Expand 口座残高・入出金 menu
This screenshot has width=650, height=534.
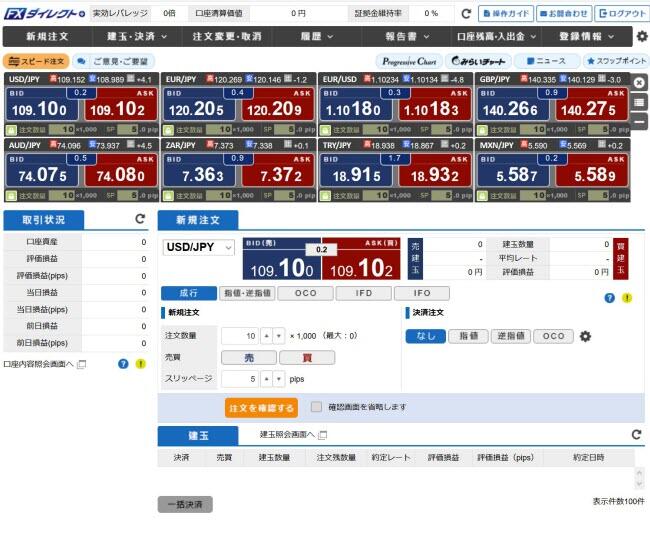point(496,36)
